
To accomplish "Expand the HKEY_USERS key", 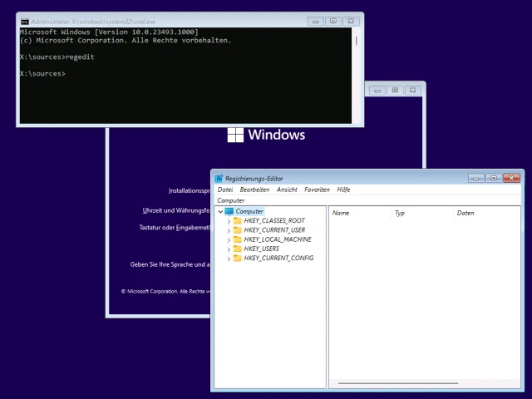I will click(x=229, y=249).
